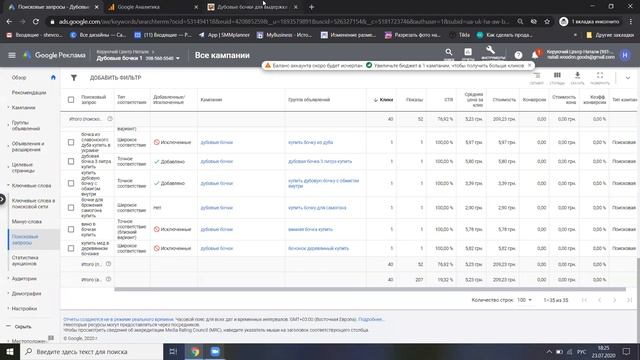The image size is (640, 360).
Task: Bookmark this page with the star icon
Action: click(x=547, y=22)
